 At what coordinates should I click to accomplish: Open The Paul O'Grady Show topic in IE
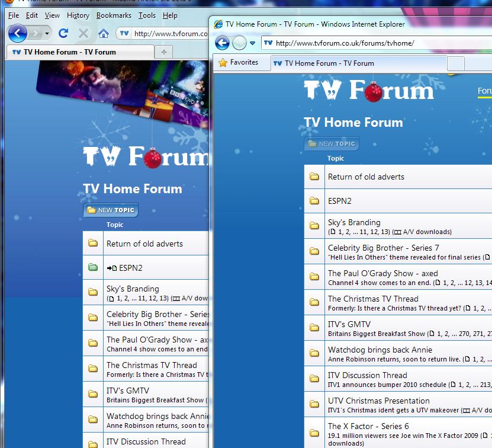(383, 273)
